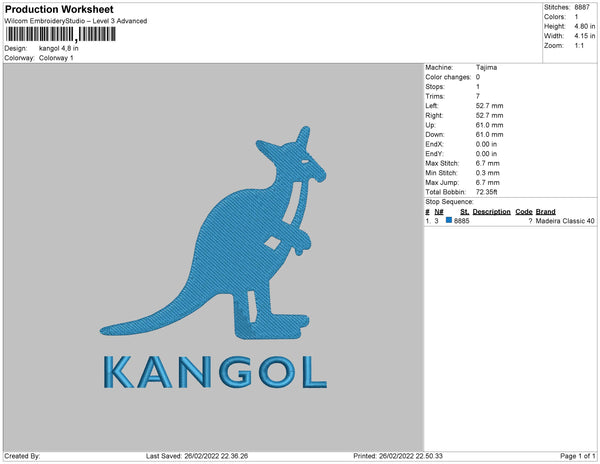Click the 'Brand' column header
Image resolution: width=600 pixels, height=464 pixels.
click(x=545, y=212)
